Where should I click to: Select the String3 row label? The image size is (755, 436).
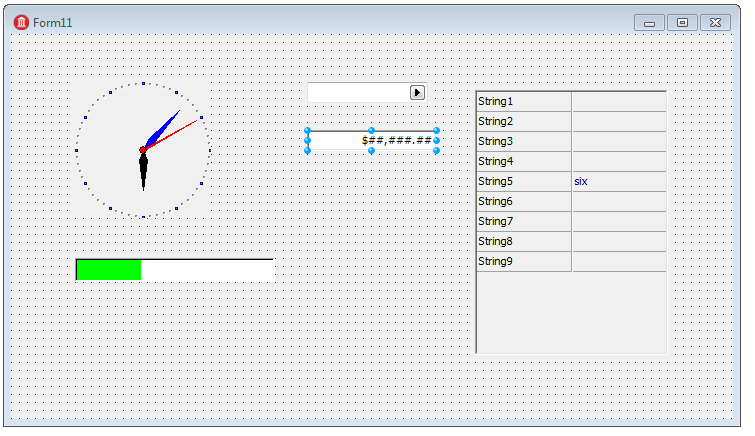(523, 142)
